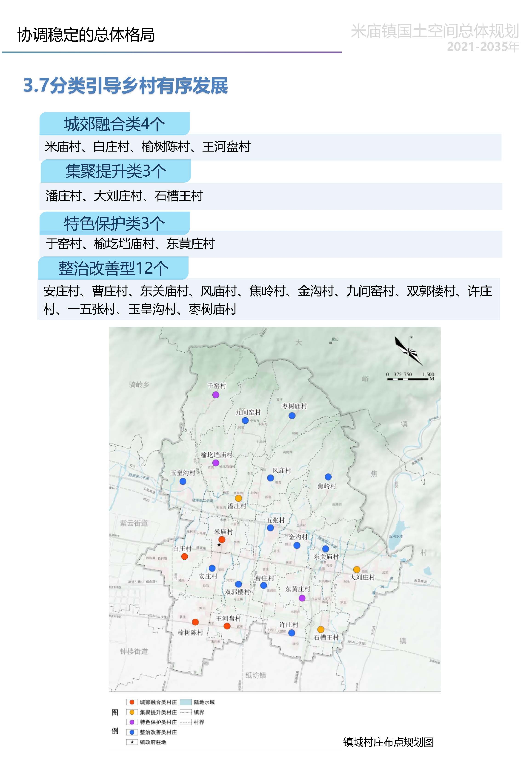The image size is (532, 761).
Task: Click the purple marker for 于窑村
Action: pyautogui.click(x=216, y=395)
